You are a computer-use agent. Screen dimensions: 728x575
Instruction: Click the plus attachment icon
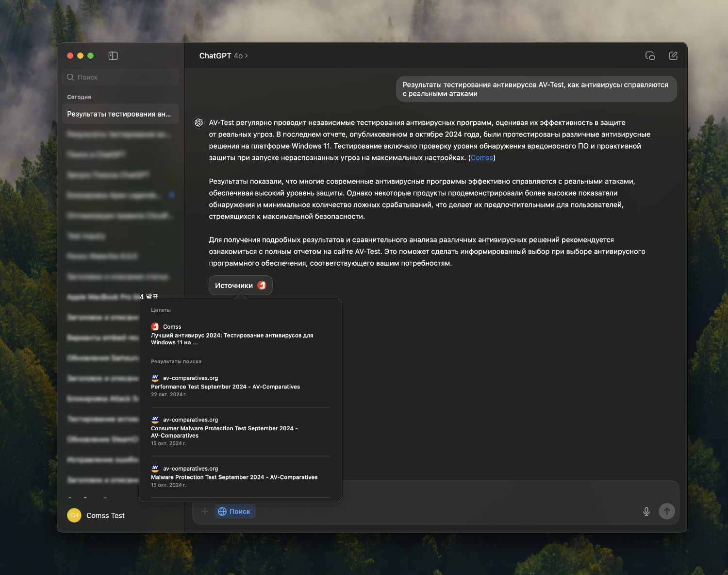205,511
